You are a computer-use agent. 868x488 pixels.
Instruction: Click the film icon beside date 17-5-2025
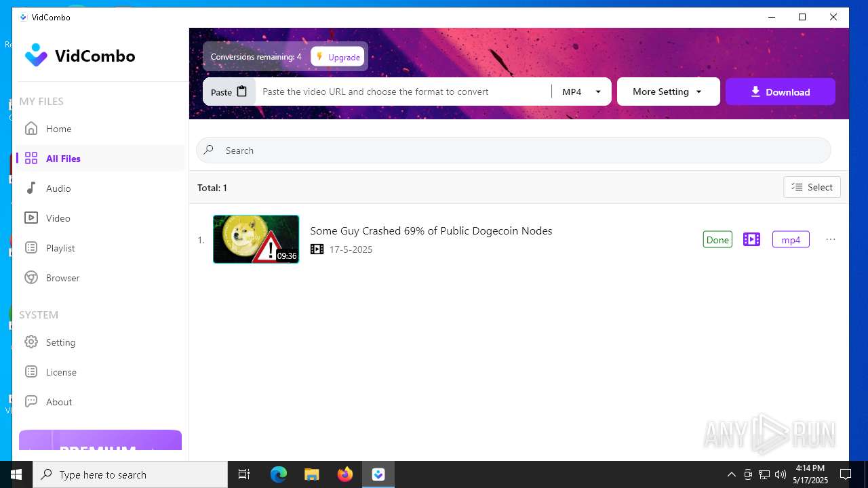pyautogui.click(x=317, y=249)
